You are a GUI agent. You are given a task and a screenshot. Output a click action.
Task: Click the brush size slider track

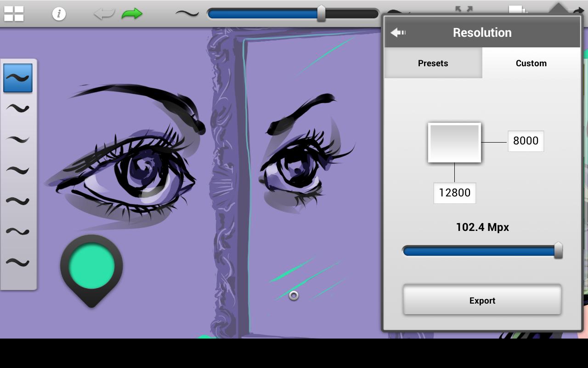coord(293,14)
